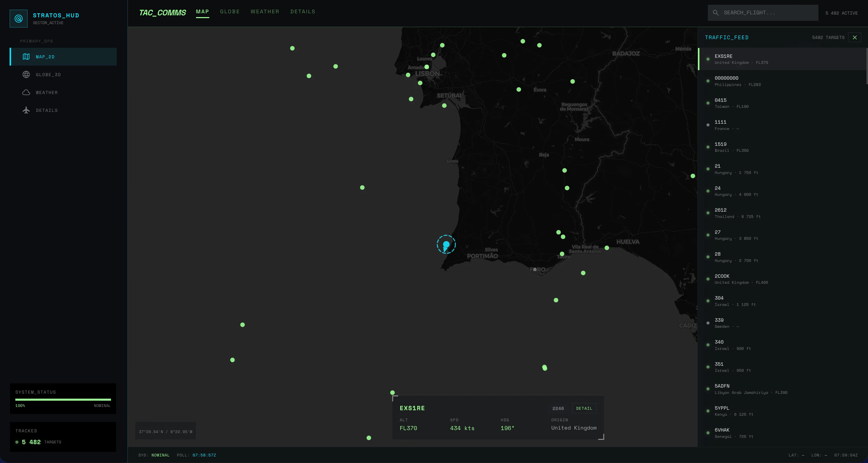Select flight 28 from Hungary
Viewport: 868px width, 463px height.
coord(782,257)
